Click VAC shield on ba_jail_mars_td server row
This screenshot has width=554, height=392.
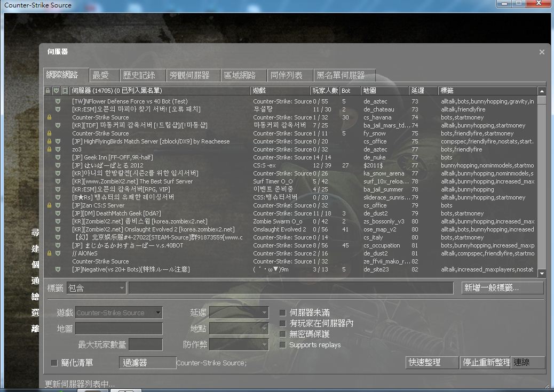click(x=58, y=125)
